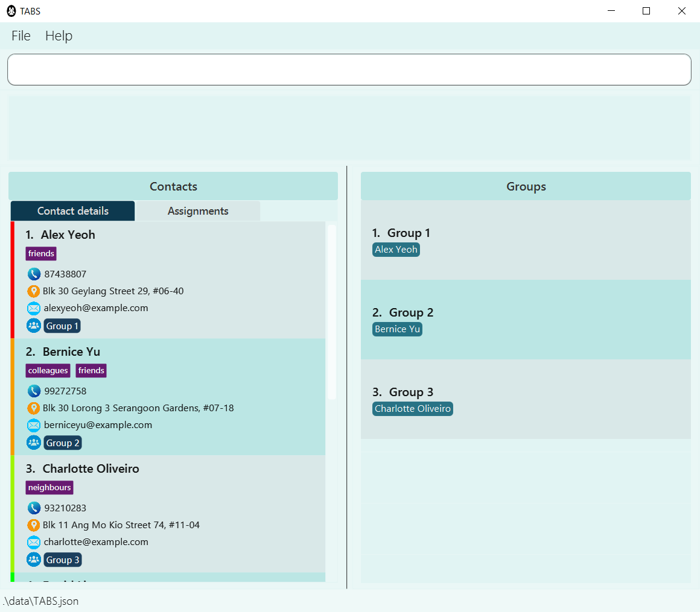Click the phone icon beside Alex Yeoh's number
Screen dimensions: 700x612
(34, 274)
